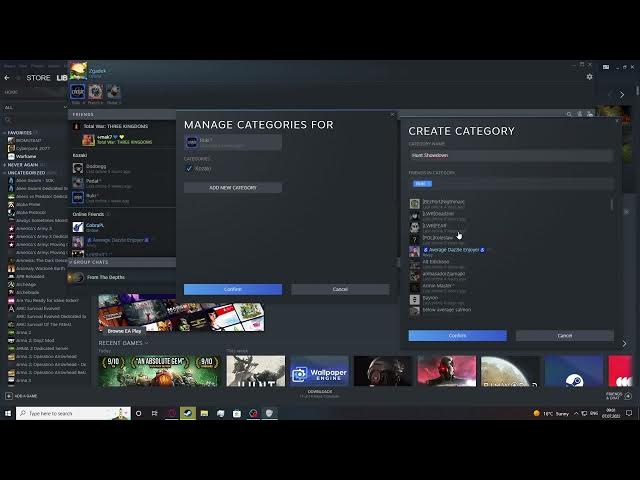640x480 pixels.
Task: Open the 'An Absolute Gem' featured game tile
Action: tap(160, 371)
